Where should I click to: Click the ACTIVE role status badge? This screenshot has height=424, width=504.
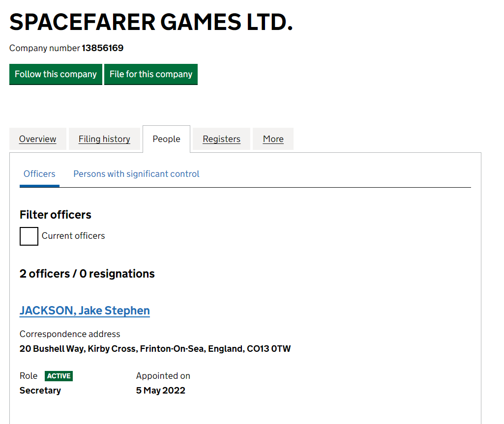[59, 376]
